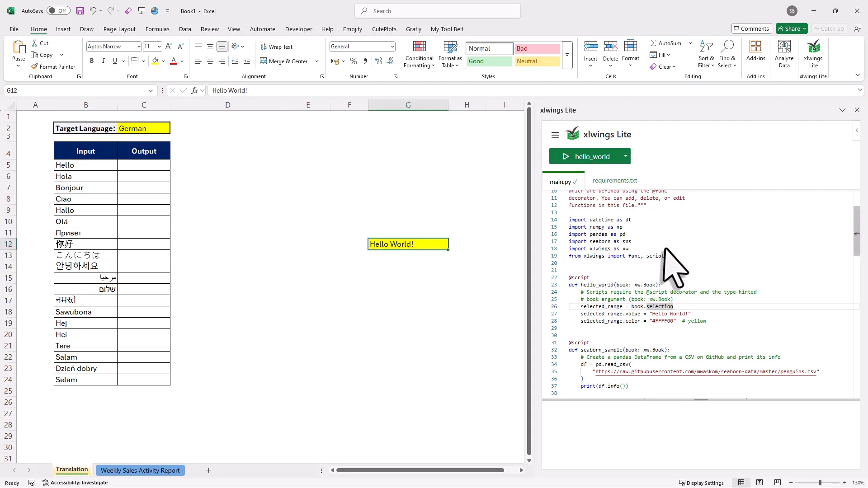Screen dimensions: 868x488
Task: Run the hello_world script
Action: pyautogui.click(x=566, y=156)
